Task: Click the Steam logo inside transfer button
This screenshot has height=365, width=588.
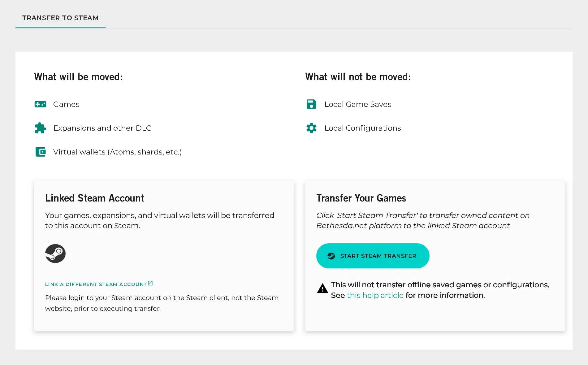Action: [x=331, y=256]
